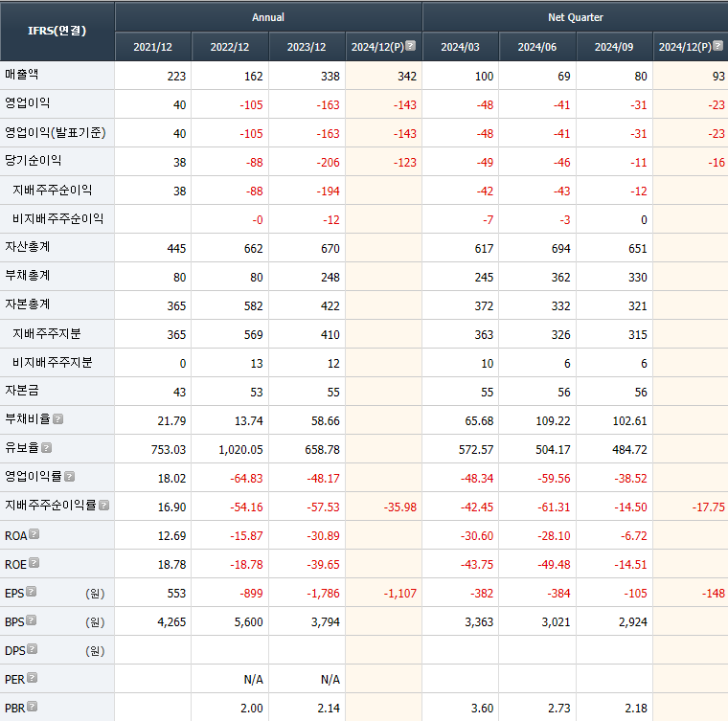Click 매출액 value 342 for 2024/12(P)

click(x=407, y=77)
